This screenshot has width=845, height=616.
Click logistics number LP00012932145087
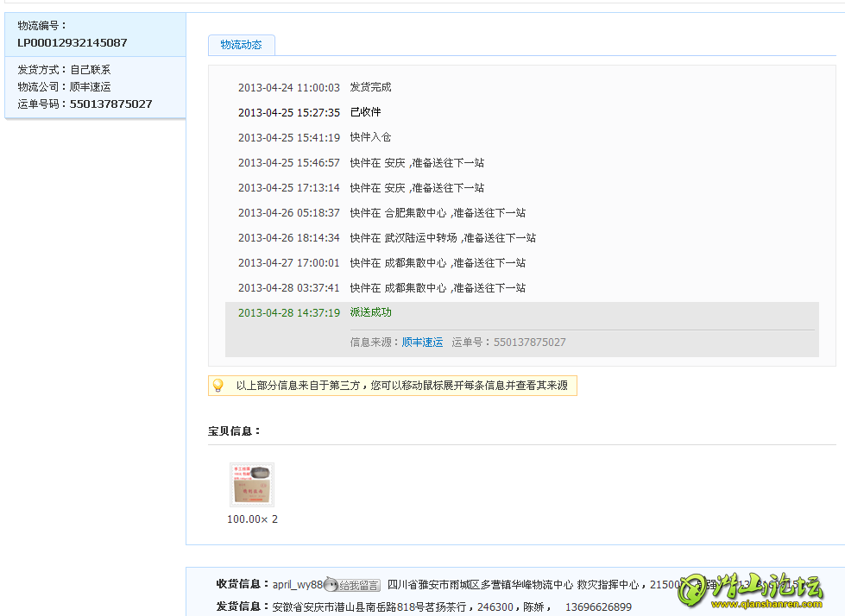[x=73, y=42]
